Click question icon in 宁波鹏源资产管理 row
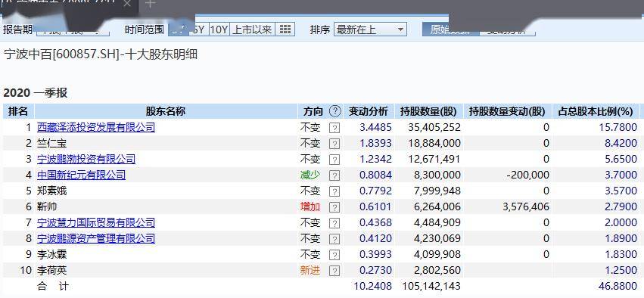Screen dimensions: 644x298 coord(334,239)
